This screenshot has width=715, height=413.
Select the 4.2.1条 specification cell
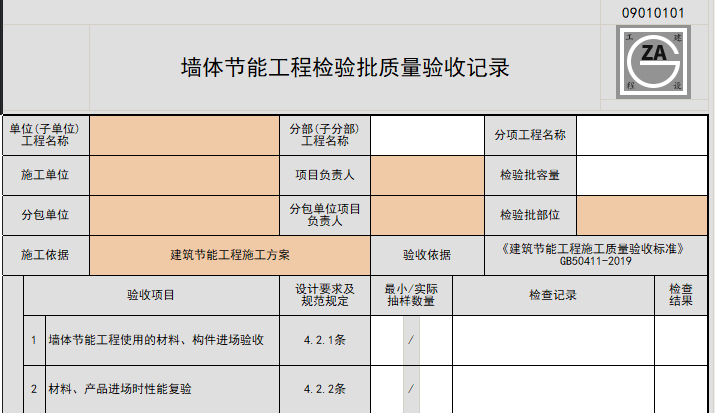324,340
